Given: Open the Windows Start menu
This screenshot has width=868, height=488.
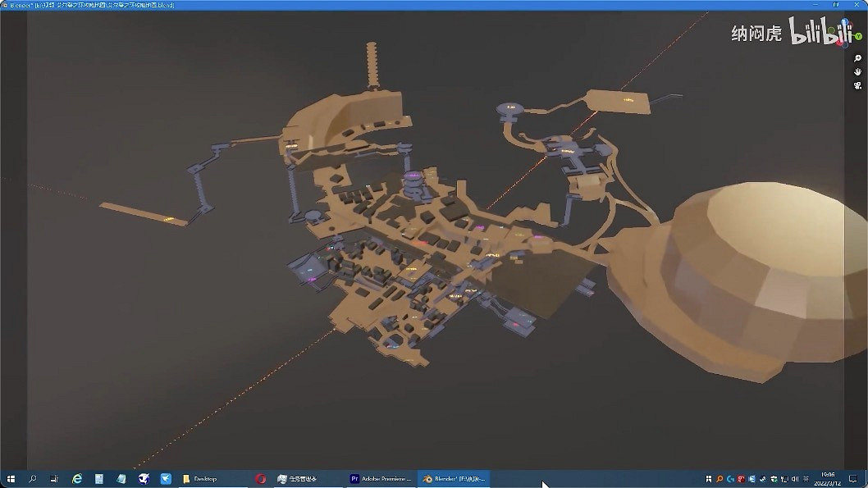Looking at the screenshot, I should pyautogui.click(x=11, y=478).
